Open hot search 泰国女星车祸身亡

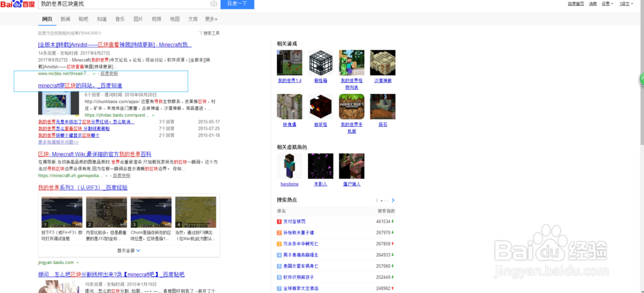[301, 266]
